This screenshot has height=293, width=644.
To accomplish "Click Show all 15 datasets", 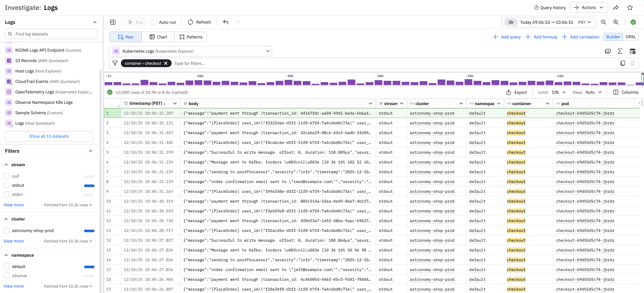I will [49, 136].
